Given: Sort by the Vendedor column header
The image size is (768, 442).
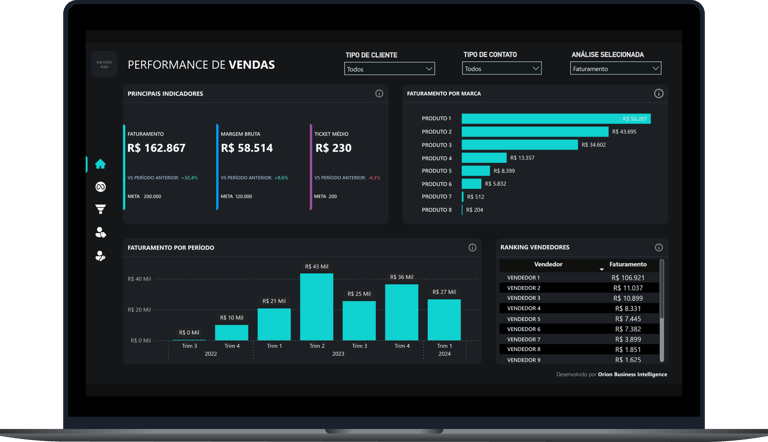Looking at the screenshot, I should coord(548,265).
